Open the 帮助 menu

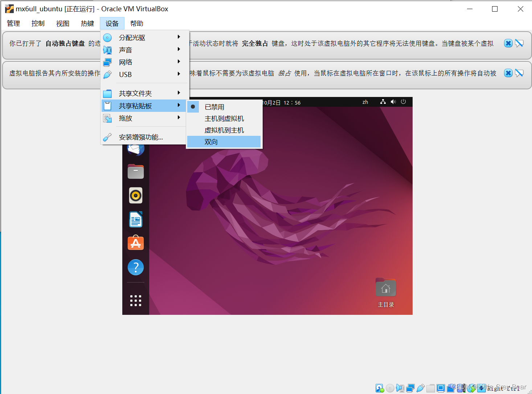point(137,23)
